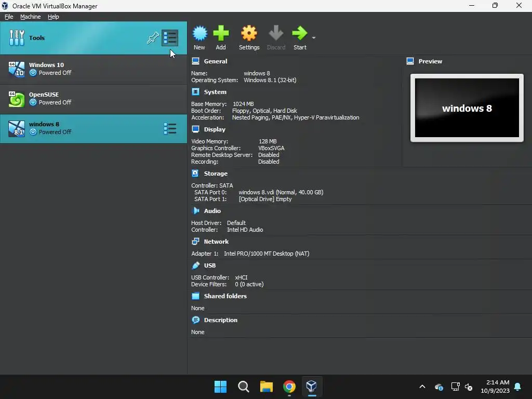The width and height of the screenshot is (532, 399).
Task: Open Settings with the orange gear icon
Action: point(249,33)
